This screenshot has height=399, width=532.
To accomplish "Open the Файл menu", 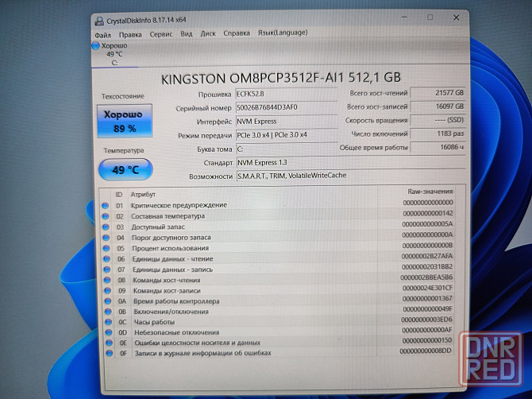I will click(102, 34).
